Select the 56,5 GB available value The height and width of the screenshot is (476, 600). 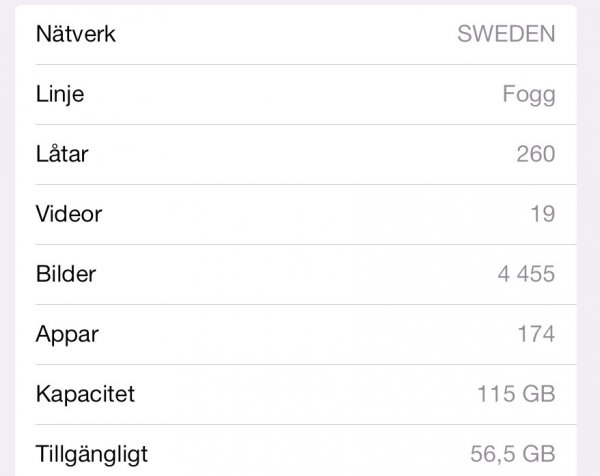(x=513, y=452)
